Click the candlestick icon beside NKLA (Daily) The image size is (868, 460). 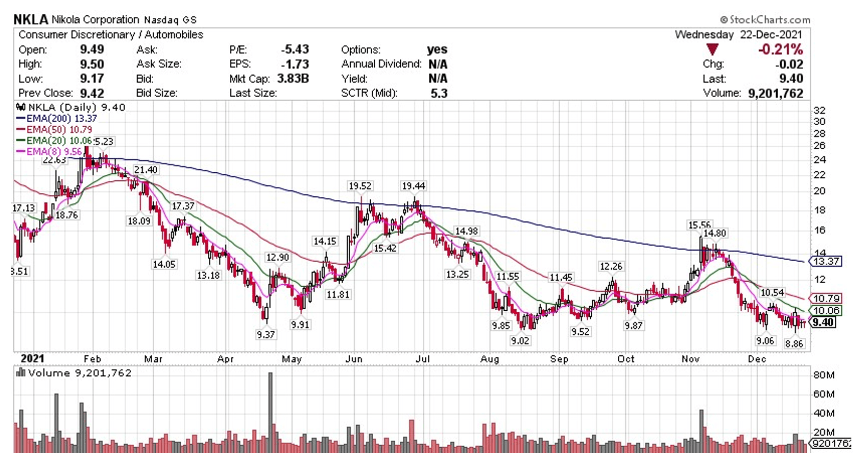point(21,107)
